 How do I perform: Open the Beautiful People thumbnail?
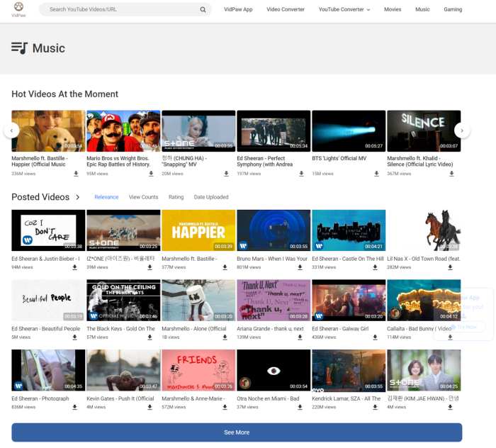tap(48, 301)
